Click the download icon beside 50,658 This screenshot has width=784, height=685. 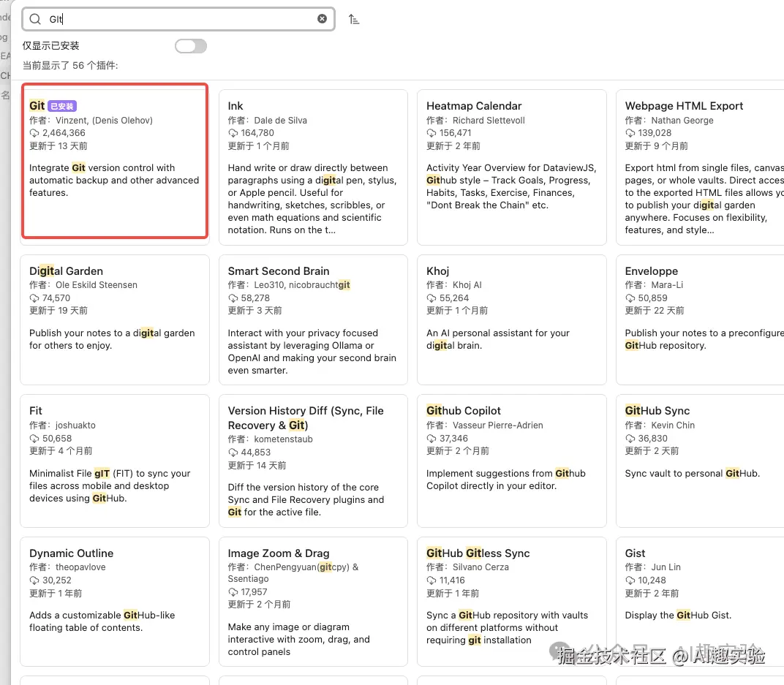tap(34, 439)
